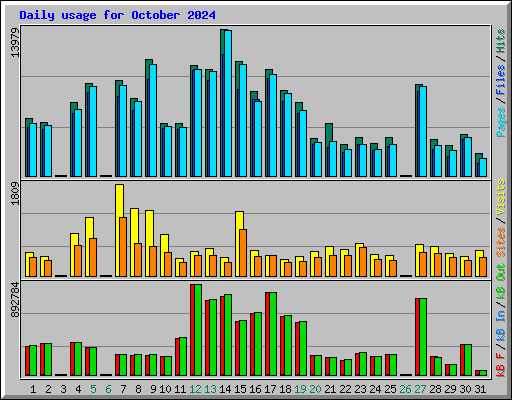
Task: Click the day 3 label
Action: pos(63,389)
